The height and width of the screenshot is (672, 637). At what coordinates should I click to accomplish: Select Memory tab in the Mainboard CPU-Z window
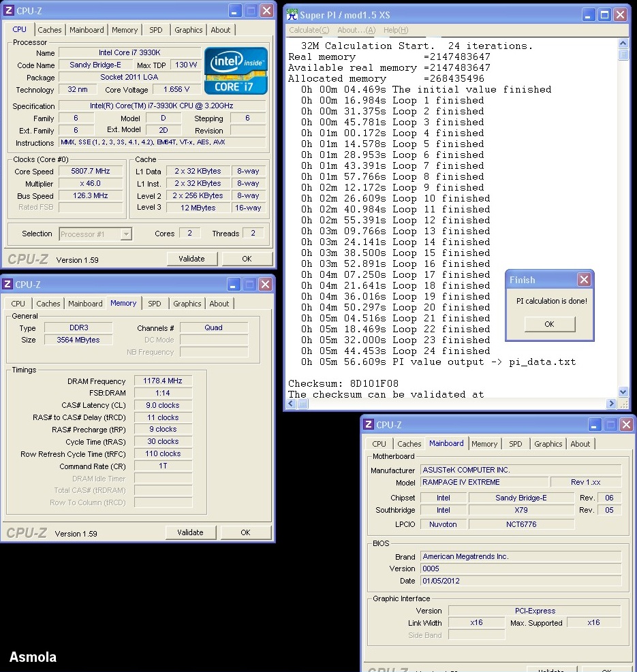[484, 444]
